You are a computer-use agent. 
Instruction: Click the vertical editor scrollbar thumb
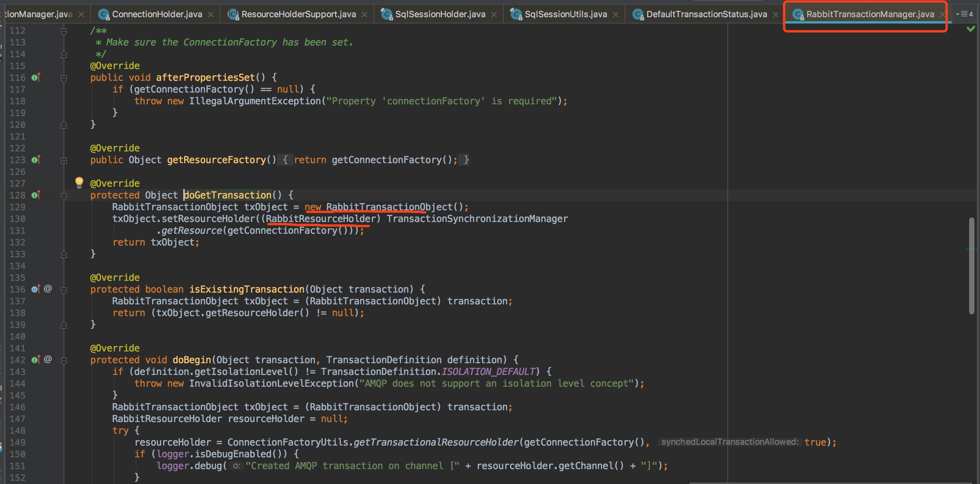point(971,266)
